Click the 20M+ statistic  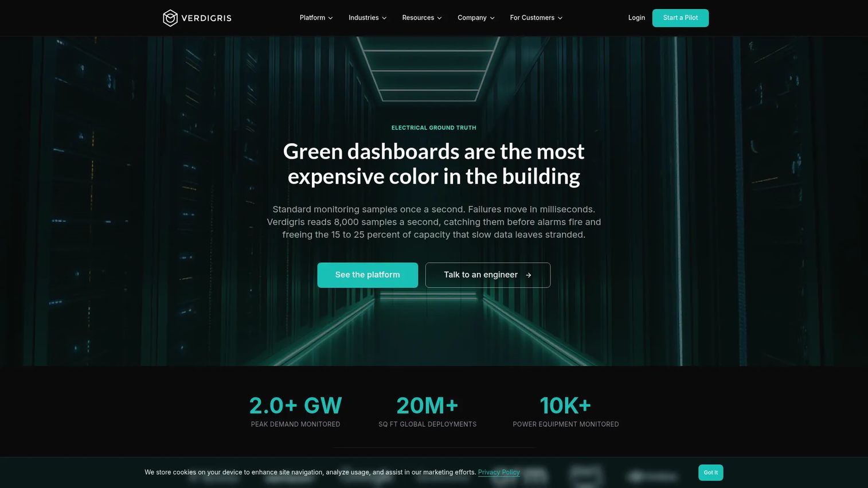tap(428, 406)
